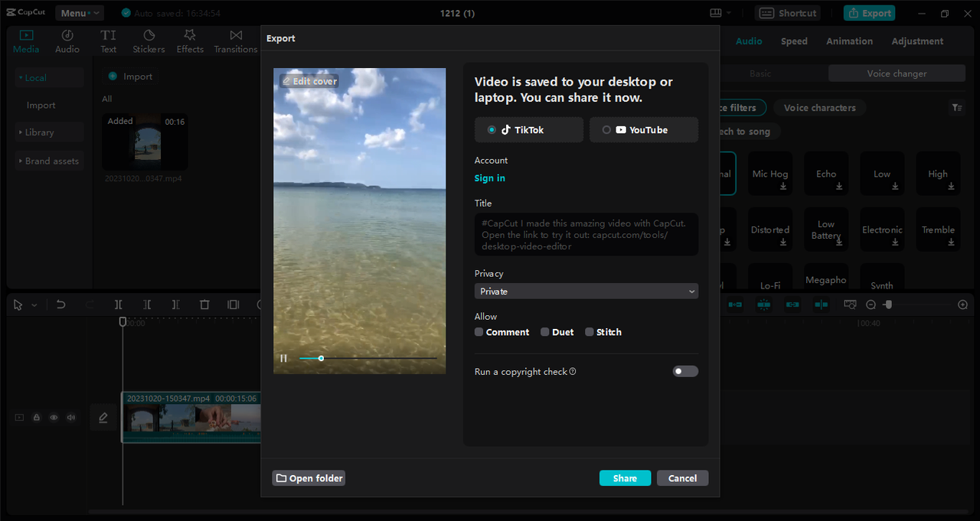
Task: Click Edit cover on the preview
Action: coord(309,81)
